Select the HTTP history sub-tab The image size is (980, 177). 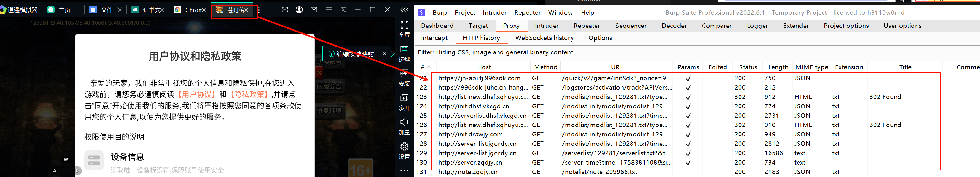tap(481, 38)
